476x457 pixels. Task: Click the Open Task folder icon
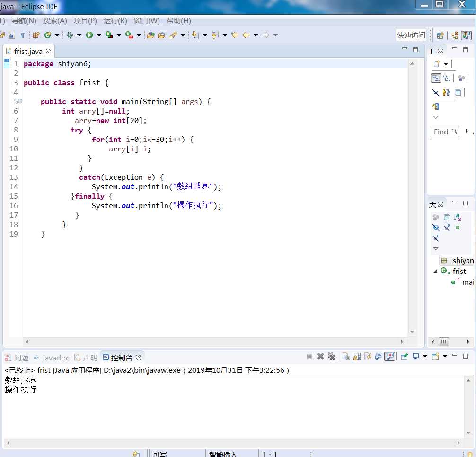tap(161, 35)
